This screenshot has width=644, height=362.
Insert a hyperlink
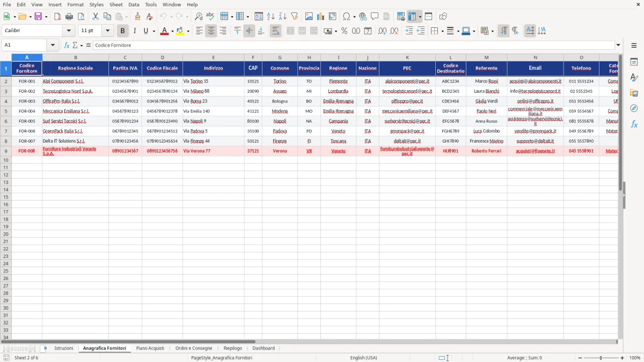click(x=363, y=17)
